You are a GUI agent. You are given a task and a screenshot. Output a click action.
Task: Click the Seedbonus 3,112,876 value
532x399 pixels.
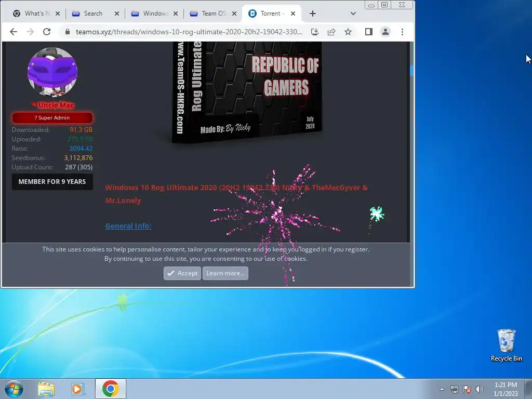78,158
